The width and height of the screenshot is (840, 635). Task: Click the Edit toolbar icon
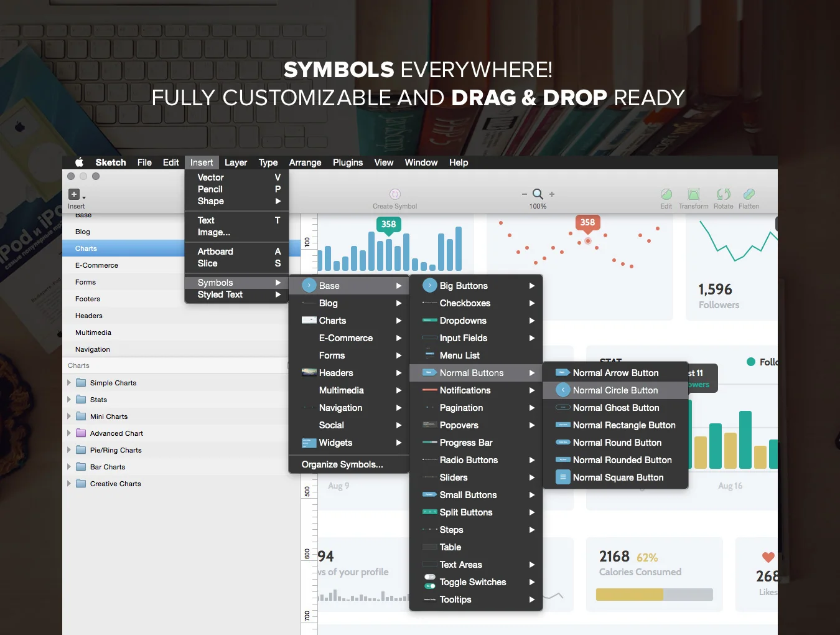(666, 194)
